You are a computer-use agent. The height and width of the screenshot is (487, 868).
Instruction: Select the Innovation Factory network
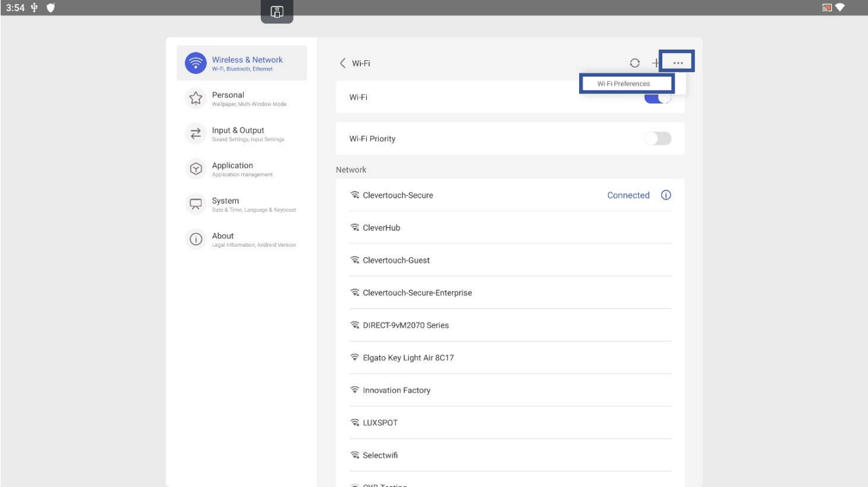[510, 390]
